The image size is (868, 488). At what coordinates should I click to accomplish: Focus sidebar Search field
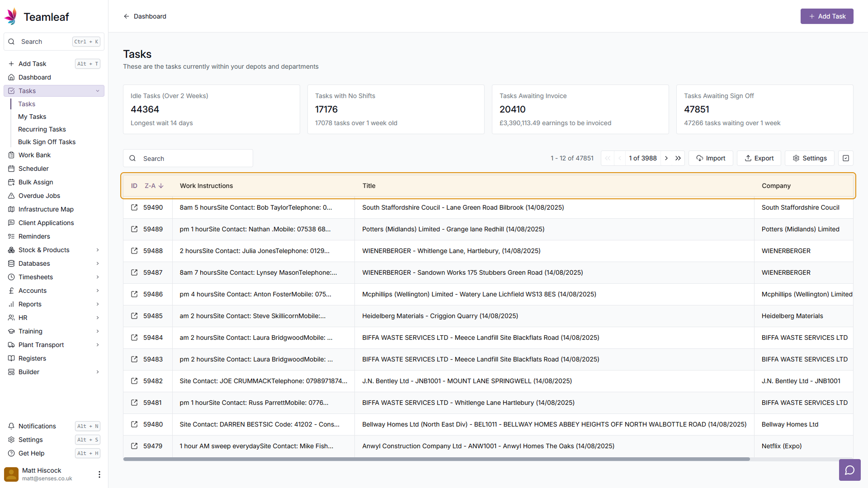click(x=54, y=42)
